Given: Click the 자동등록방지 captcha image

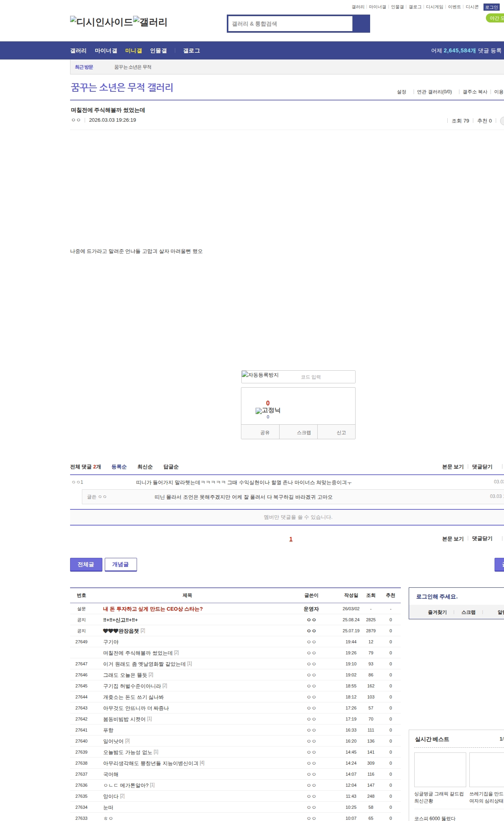Looking at the screenshot, I should pyautogui.click(x=261, y=375).
